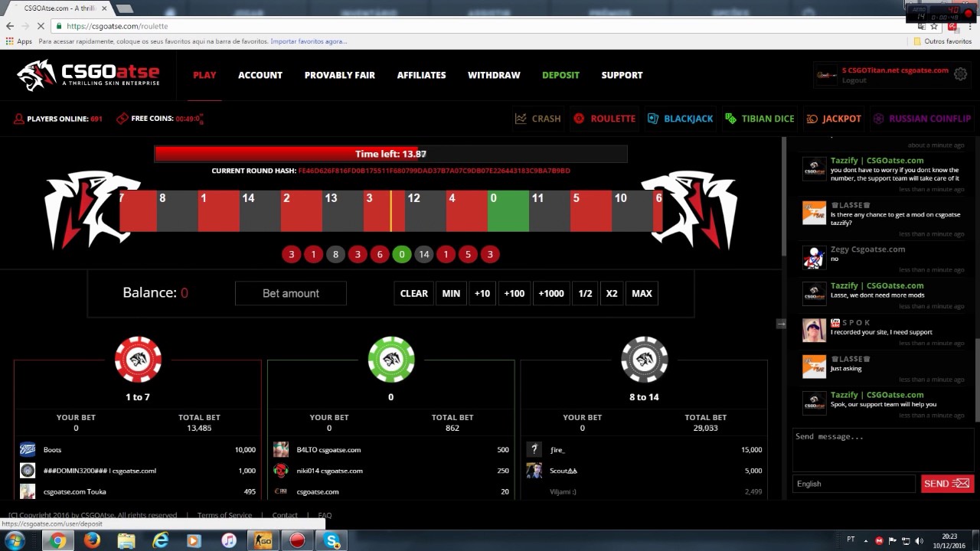Click the red recorder icon in taskbar
The height and width of the screenshot is (551, 980).
(297, 541)
